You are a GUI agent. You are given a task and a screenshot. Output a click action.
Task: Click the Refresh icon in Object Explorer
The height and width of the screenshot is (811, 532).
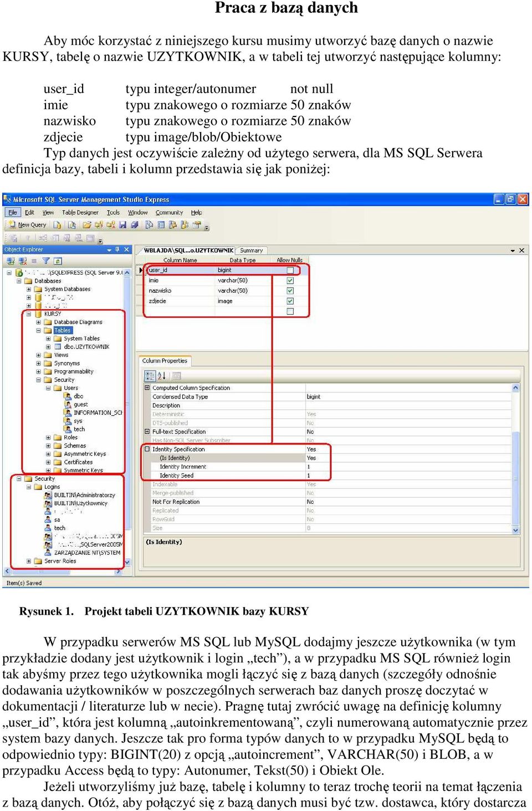(58, 261)
